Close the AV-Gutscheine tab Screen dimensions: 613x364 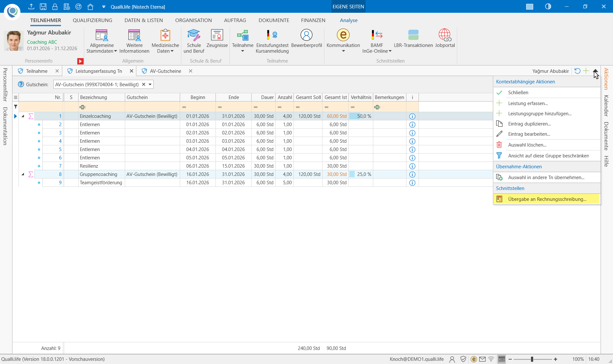pyautogui.click(x=191, y=71)
